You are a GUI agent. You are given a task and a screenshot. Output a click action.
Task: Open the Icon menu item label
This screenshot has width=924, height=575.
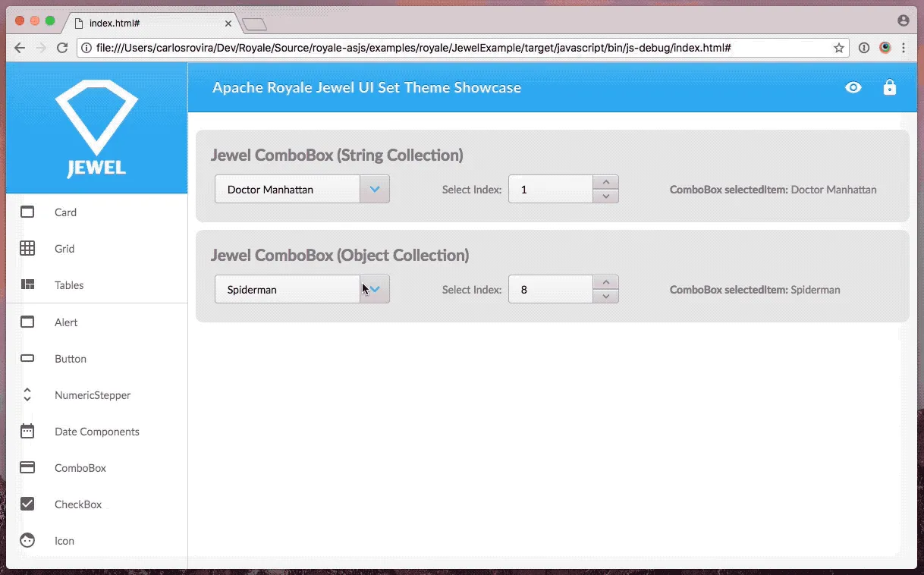pos(64,541)
